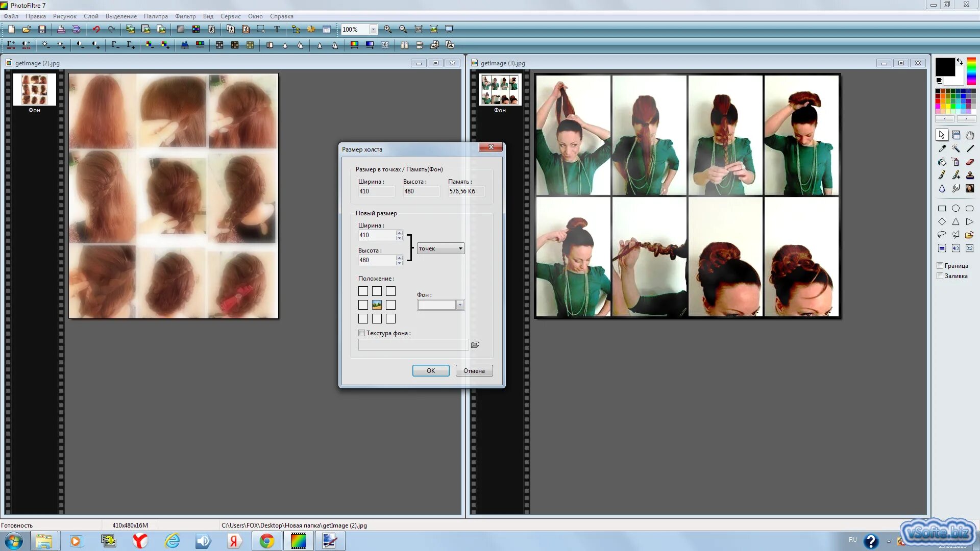Click the Text tool T icon

[x=277, y=30]
